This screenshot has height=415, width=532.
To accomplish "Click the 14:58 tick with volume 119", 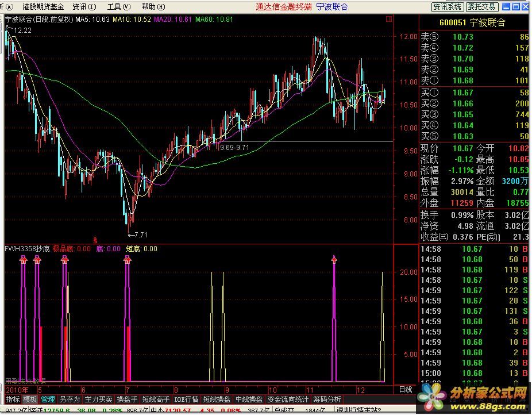I will (x=475, y=270).
